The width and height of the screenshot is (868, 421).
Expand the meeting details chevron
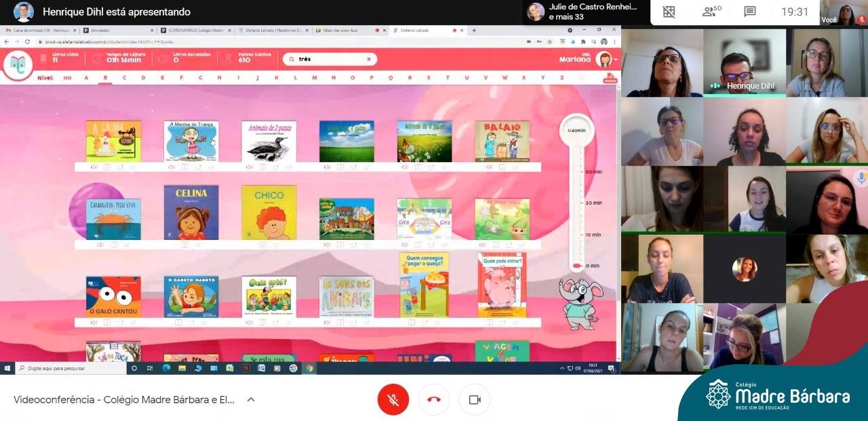click(x=251, y=399)
